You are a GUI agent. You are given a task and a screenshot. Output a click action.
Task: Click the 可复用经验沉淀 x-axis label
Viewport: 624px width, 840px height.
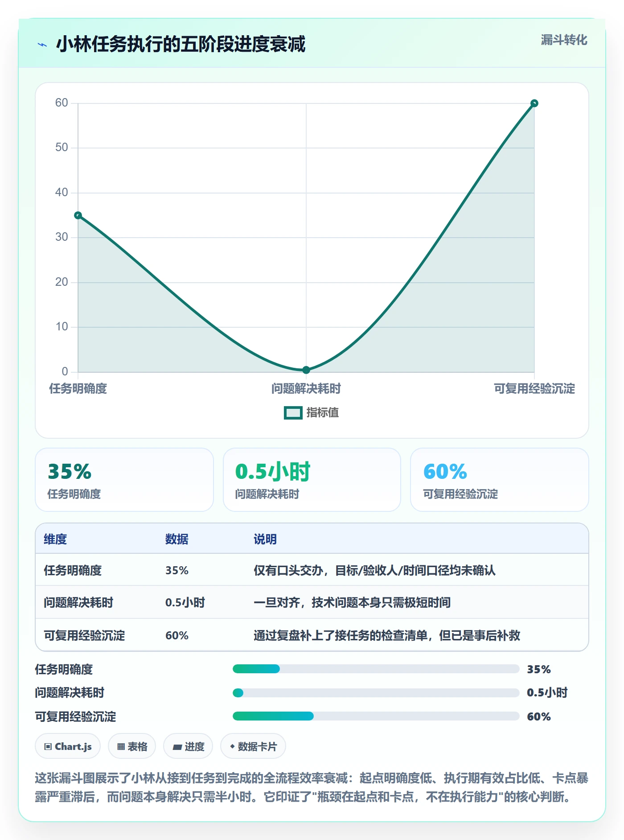tap(534, 389)
